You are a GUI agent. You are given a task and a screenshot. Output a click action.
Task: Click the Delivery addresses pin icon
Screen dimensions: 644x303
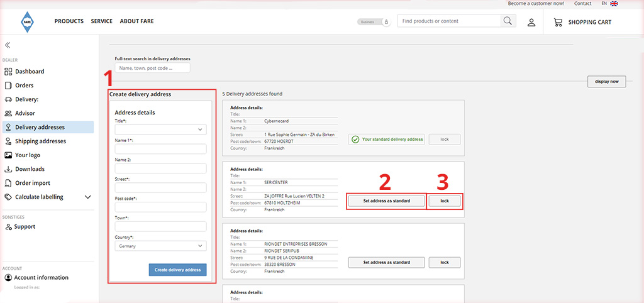click(x=8, y=127)
